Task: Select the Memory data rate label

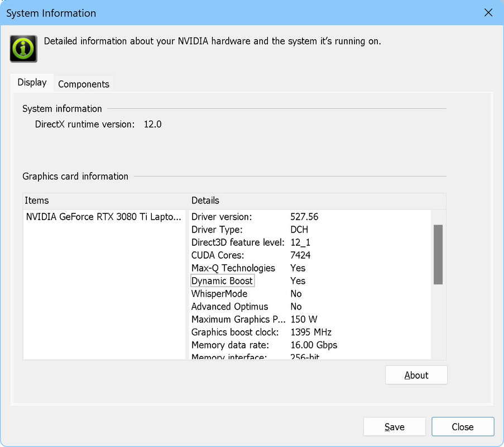Action: (230, 345)
